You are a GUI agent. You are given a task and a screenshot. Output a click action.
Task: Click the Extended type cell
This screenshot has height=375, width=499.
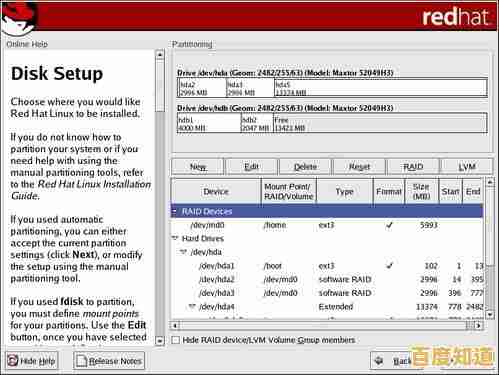click(x=336, y=306)
